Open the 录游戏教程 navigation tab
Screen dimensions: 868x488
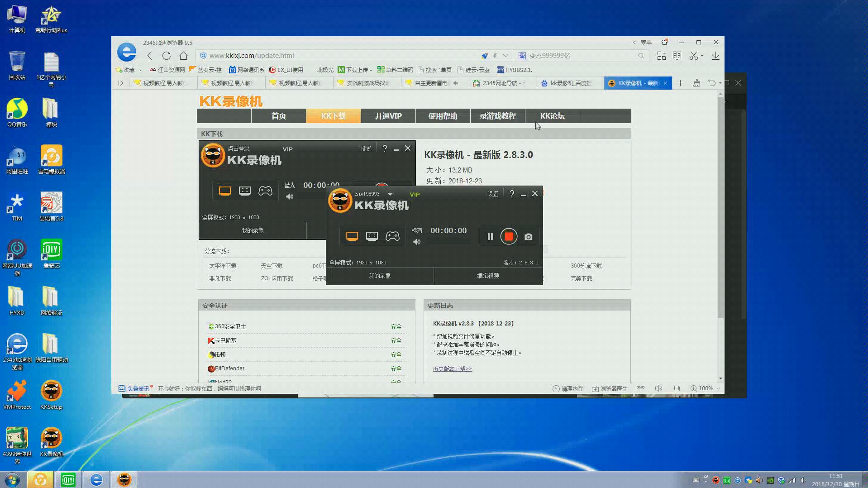pos(498,116)
